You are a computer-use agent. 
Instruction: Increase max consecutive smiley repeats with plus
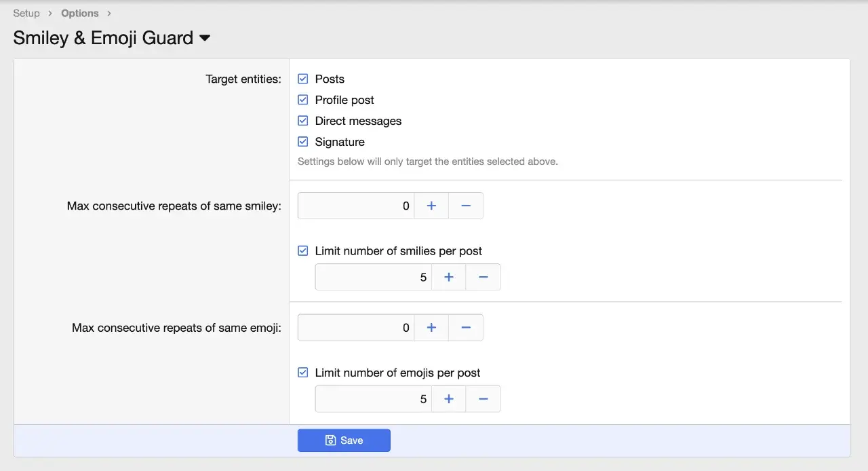point(431,206)
